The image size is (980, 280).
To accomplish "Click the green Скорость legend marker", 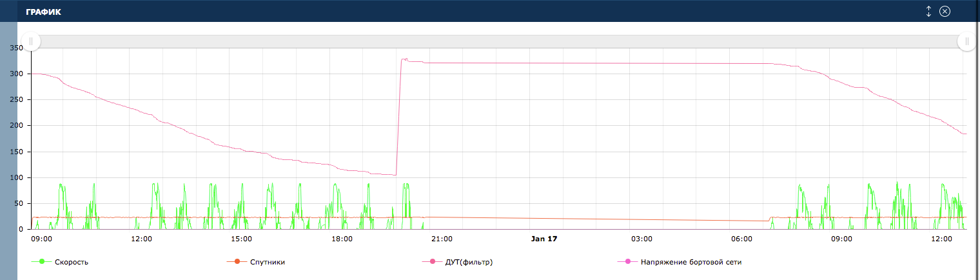I will point(42,262).
